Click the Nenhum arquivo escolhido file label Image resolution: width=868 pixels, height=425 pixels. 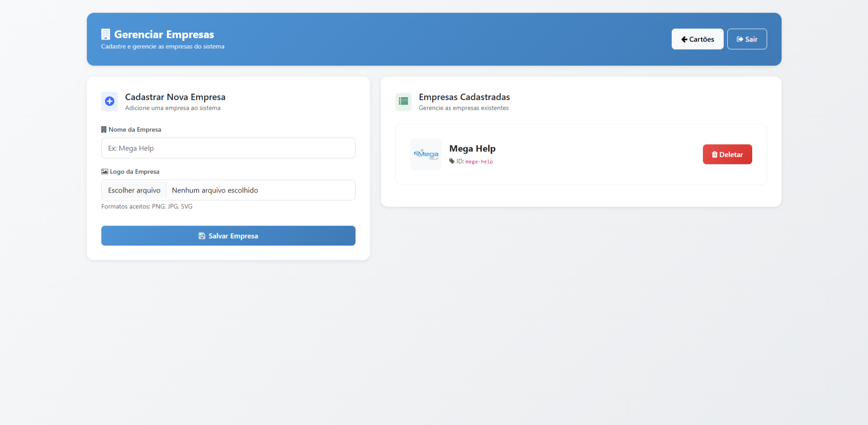(x=215, y=190)
